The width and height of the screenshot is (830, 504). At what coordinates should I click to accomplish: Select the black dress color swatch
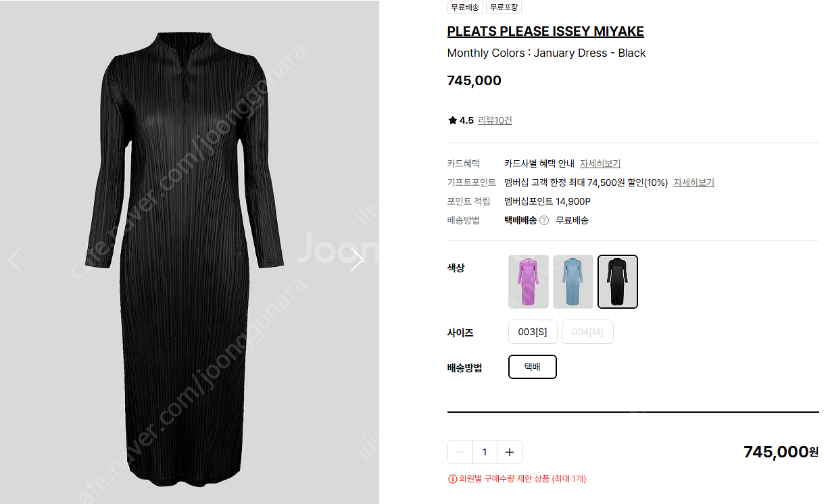618,282
